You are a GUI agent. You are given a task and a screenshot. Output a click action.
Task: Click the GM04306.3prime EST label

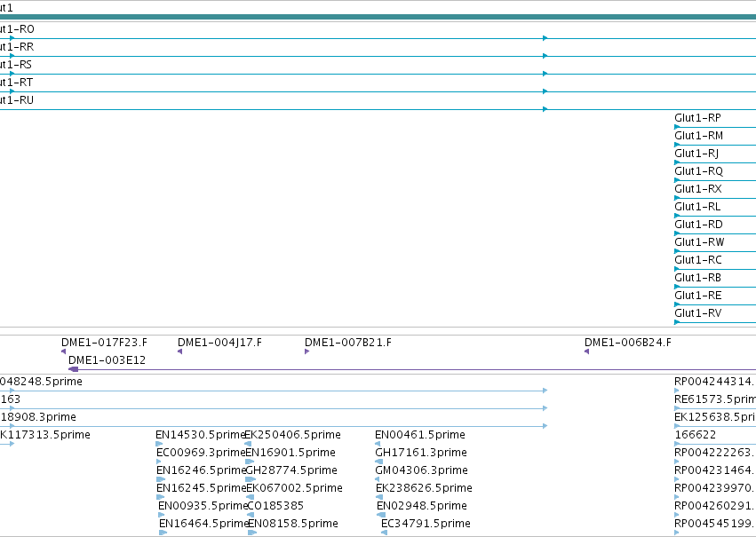(x=422, y=470)
